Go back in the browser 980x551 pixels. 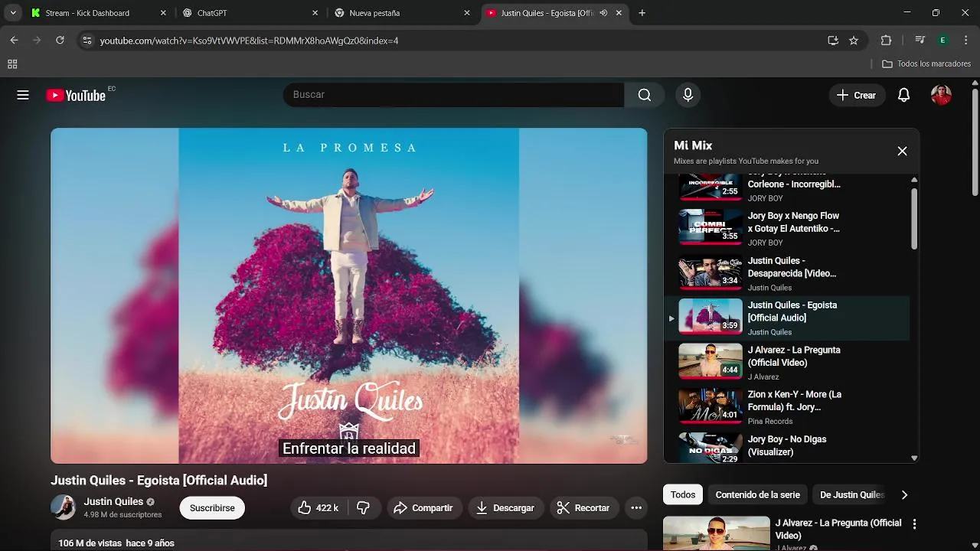[14, 41]
